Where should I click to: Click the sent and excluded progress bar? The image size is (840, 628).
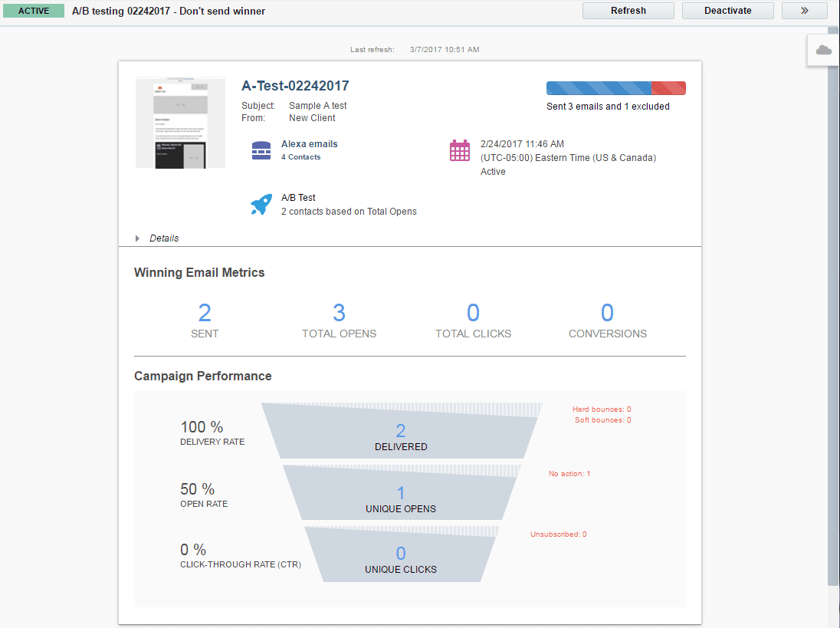616,88
